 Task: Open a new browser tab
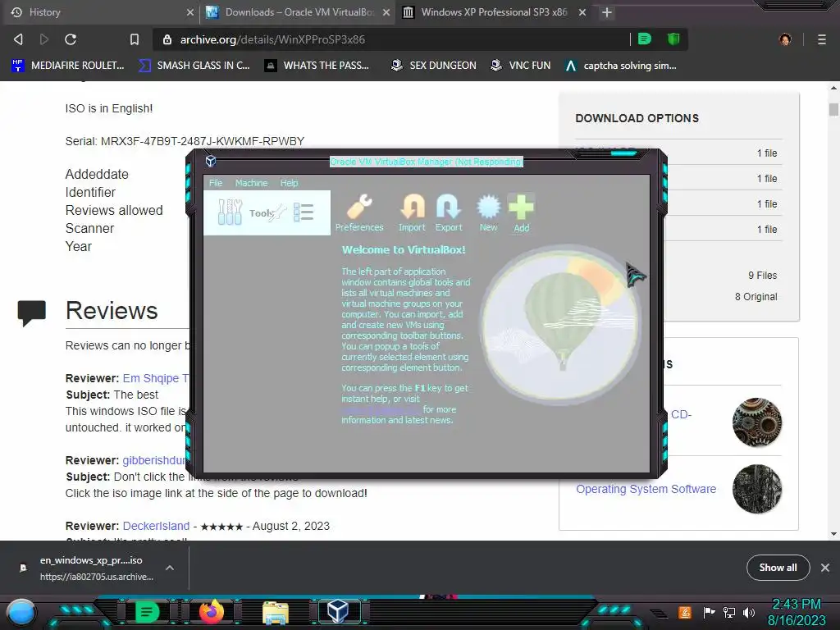606,11
